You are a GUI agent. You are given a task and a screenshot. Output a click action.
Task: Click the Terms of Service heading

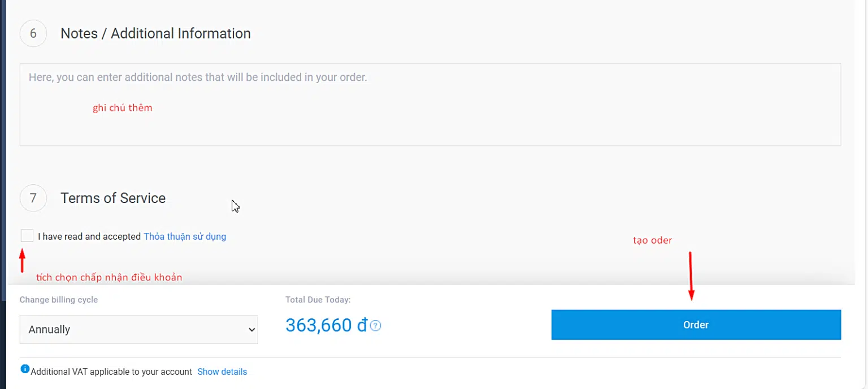(113, 198)
